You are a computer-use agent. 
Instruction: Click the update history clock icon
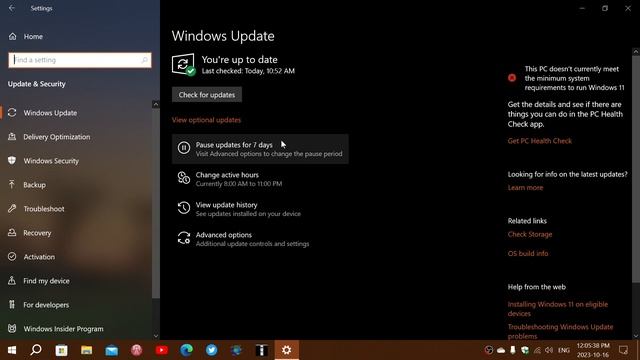point(184,208)
